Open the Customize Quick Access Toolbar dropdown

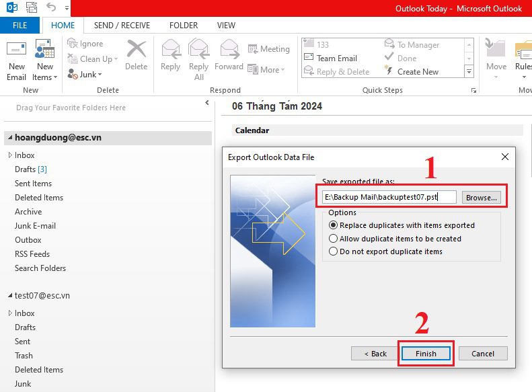pos(67,8)
